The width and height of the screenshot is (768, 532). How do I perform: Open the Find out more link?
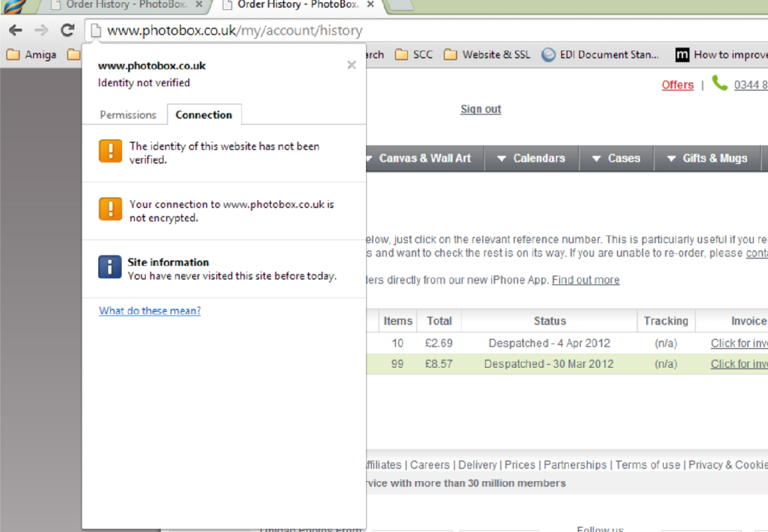[x=585, y=280]
